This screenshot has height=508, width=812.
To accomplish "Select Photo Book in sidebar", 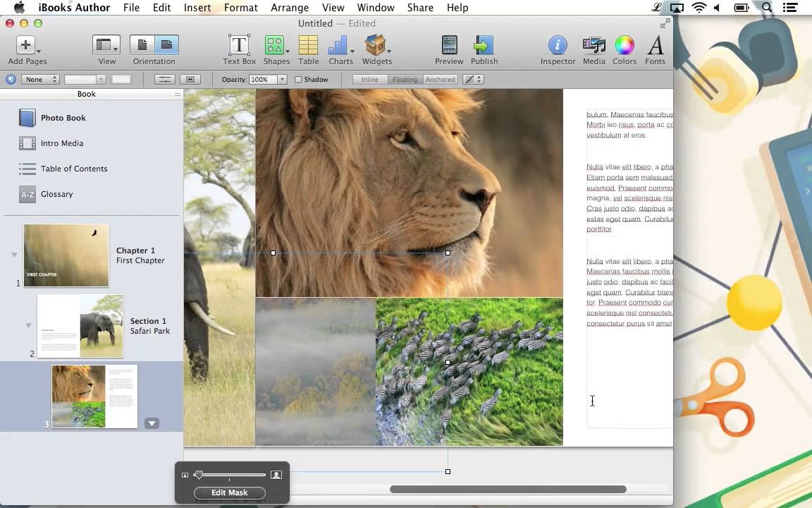I will (x=63, y=118).
